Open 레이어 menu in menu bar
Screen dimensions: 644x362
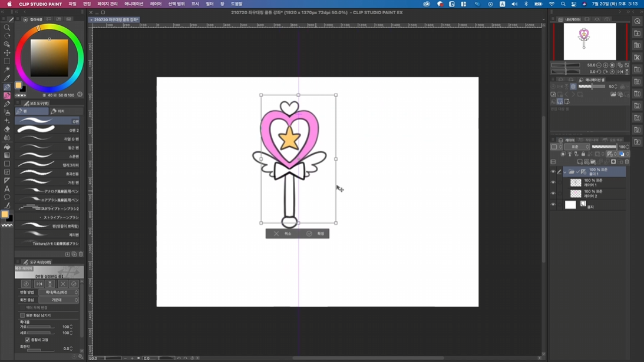(156, 4)
